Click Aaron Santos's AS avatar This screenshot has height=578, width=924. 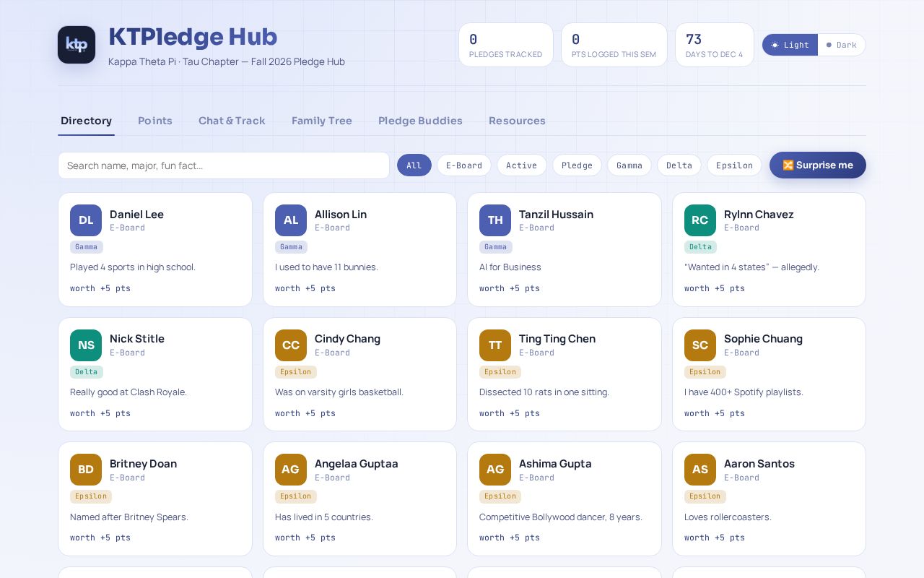tap(700, 470)
